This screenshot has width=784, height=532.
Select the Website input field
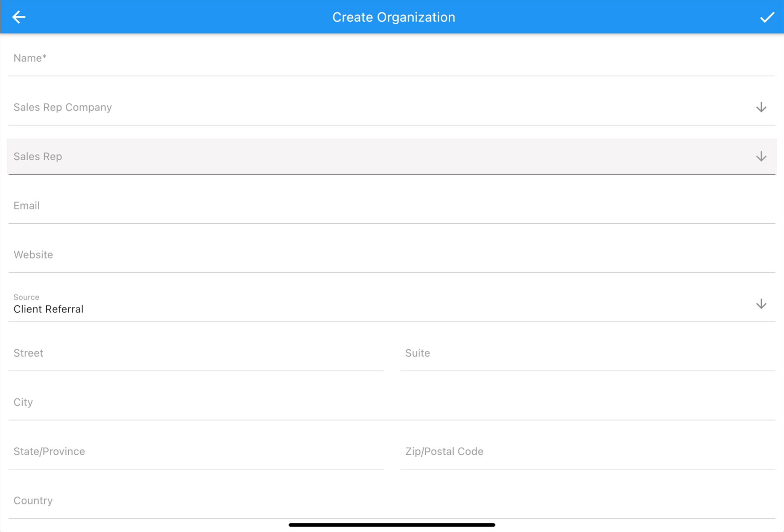[392, 255]
